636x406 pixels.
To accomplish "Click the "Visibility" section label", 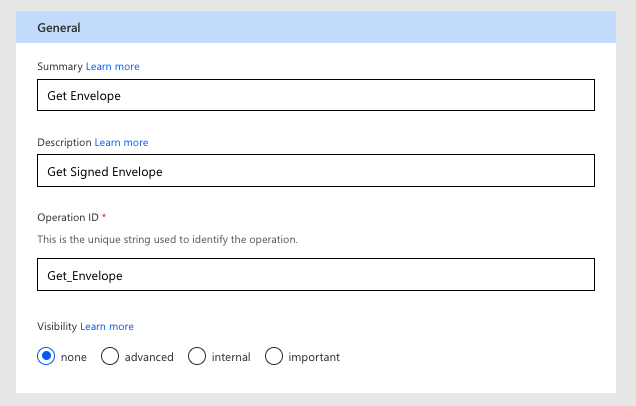I will [x=57, y=326].
